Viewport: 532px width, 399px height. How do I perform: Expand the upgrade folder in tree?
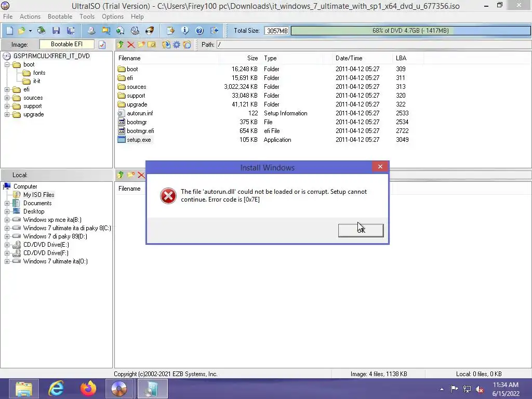7,115
